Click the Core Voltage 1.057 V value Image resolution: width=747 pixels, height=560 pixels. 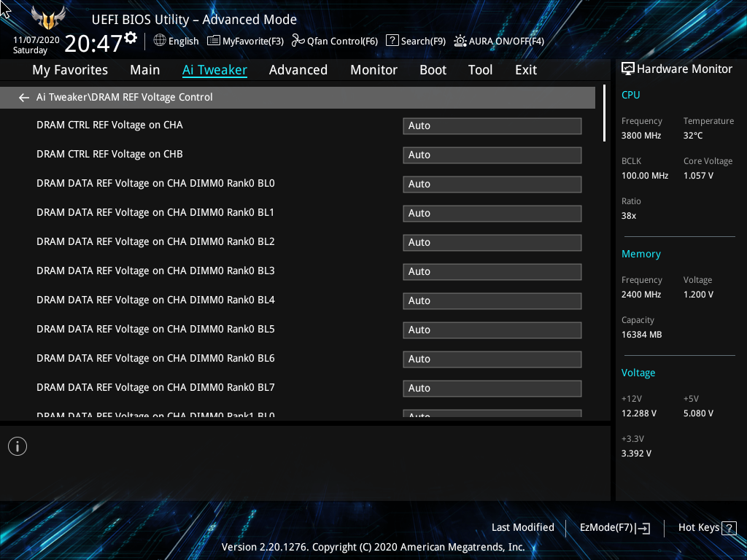click(x=698, y=176)
